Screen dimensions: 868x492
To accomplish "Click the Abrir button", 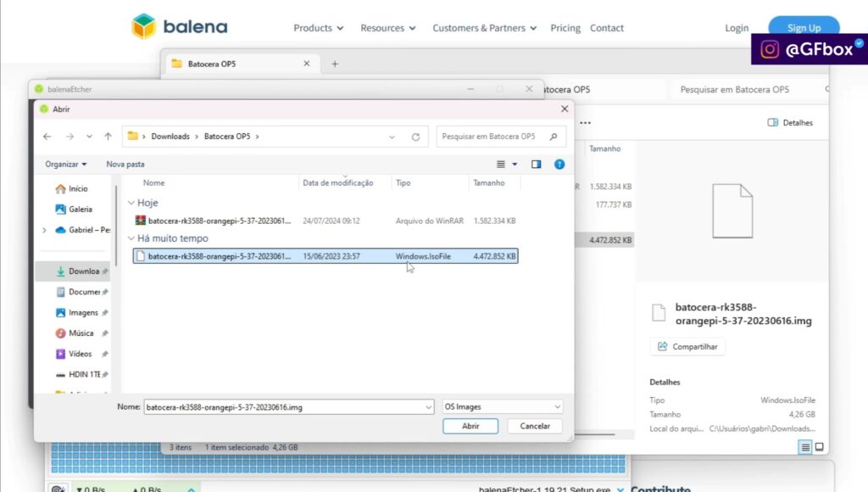I will [470, 426].
